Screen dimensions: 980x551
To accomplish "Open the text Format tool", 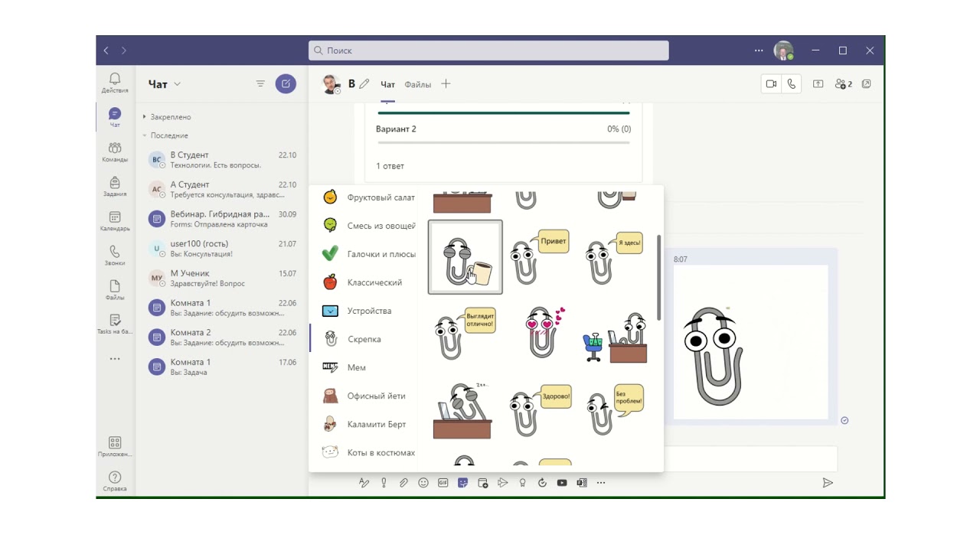I will tap(364, 483).
